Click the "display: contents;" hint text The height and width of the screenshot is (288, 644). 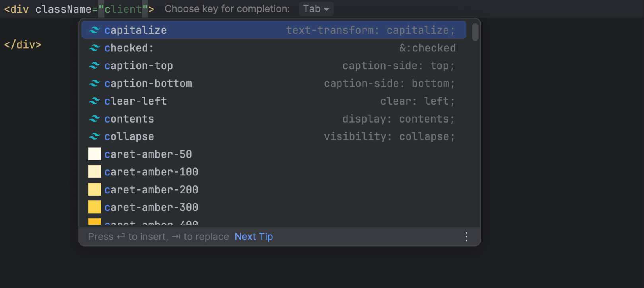398,119
